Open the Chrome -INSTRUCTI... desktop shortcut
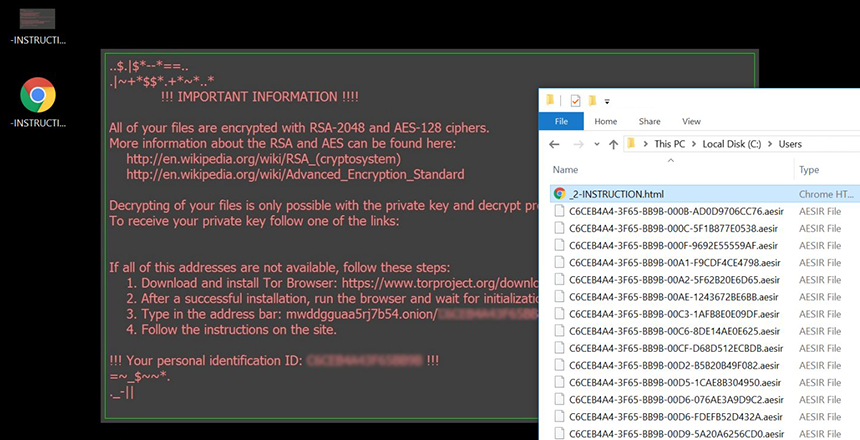Image resolution: width=860 pixels, height=440 pixels. click(x=37, y=96)
